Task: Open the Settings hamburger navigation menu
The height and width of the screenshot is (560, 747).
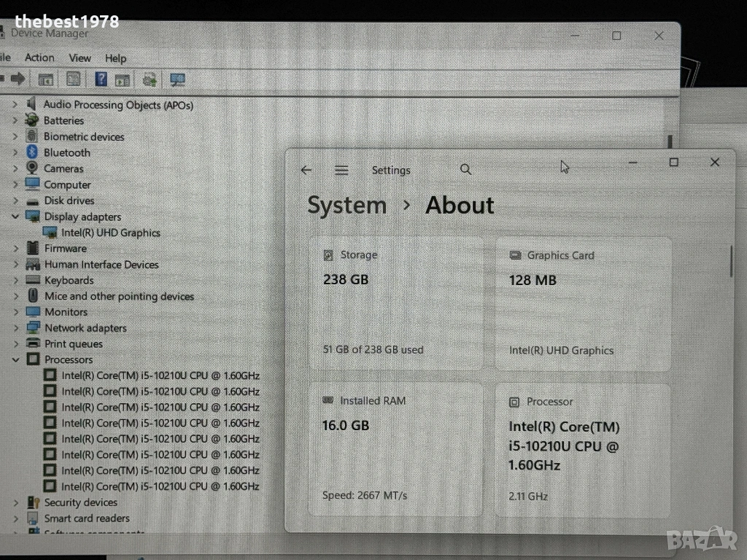Action: click(341, 170)
